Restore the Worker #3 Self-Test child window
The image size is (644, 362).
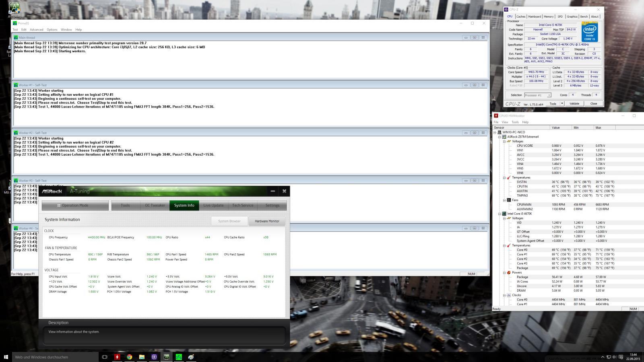475,181
